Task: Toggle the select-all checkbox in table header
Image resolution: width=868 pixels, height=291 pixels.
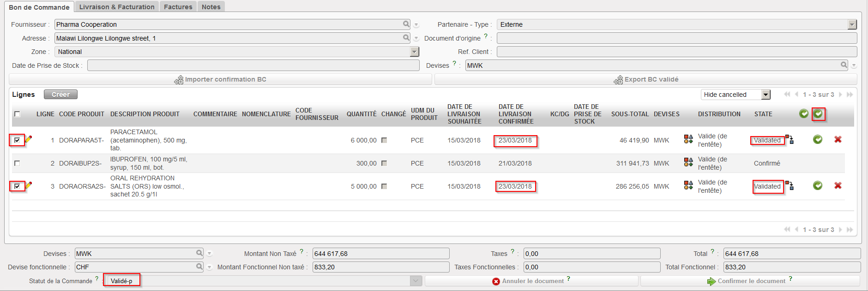Action: point(17,114)
